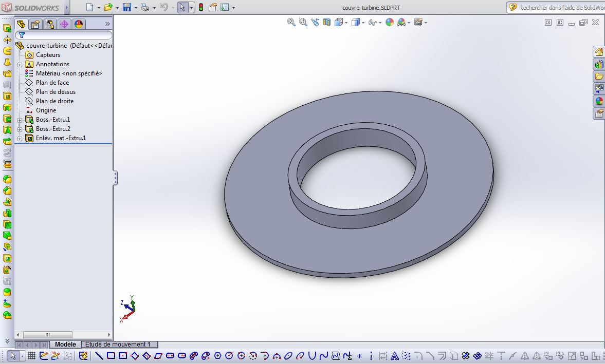Viewport: 605px width, 364px height.
Task: Select the sketch Text tool
Action: pos(395,355)
